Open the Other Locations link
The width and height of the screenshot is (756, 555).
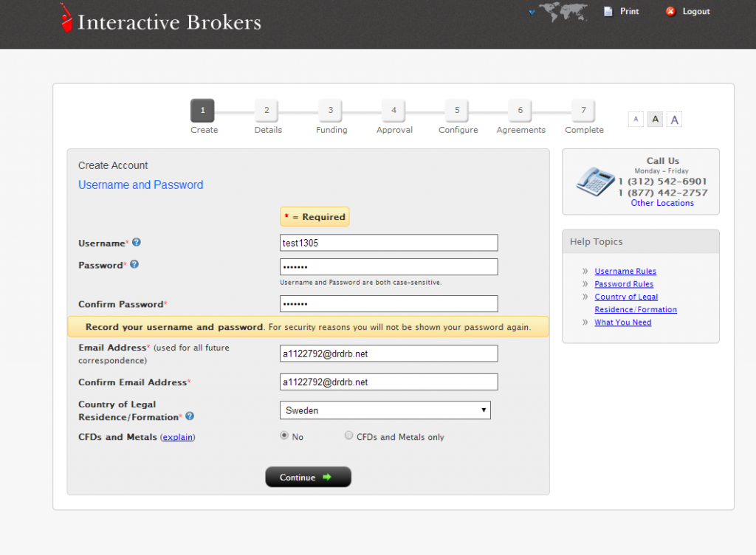[x=662, y=203]
